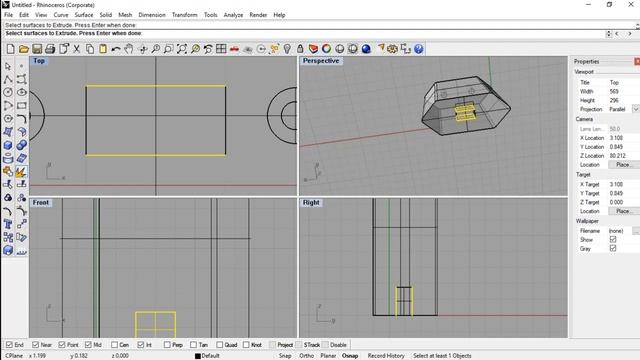640x360 pixels.
Task: Click the Cut scissors icon
Action: [x=76, y=49]
